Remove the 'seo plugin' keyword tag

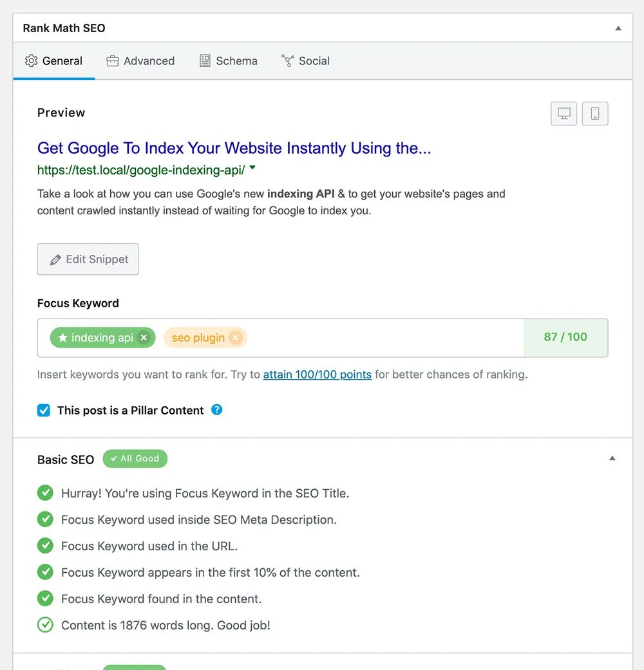pos(236,338)
